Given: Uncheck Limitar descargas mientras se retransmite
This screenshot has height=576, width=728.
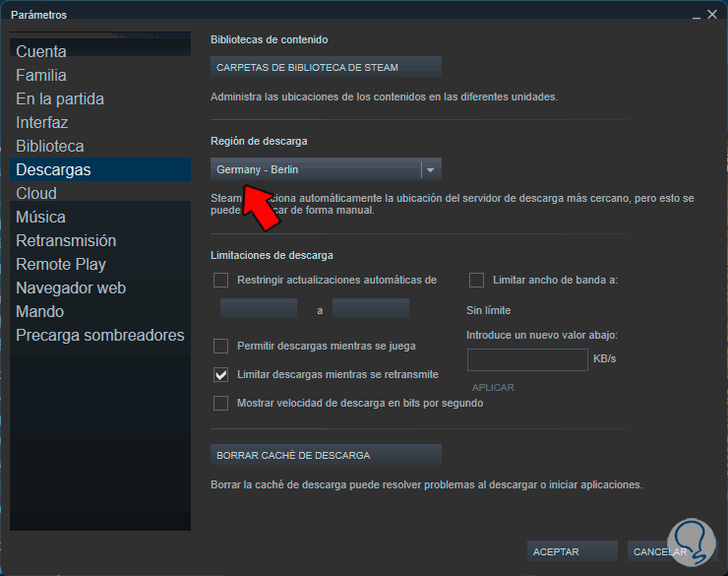Looking at the screenshot, I should coord(220,374).
